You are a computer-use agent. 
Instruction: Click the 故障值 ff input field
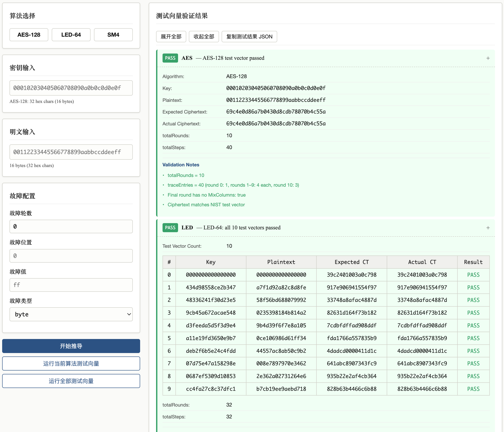(x=71, y=285)
